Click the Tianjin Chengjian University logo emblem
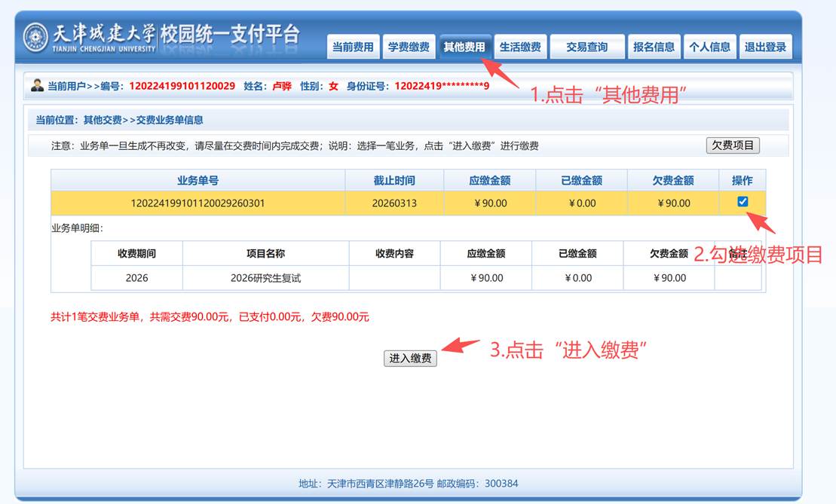 point(35,37)
